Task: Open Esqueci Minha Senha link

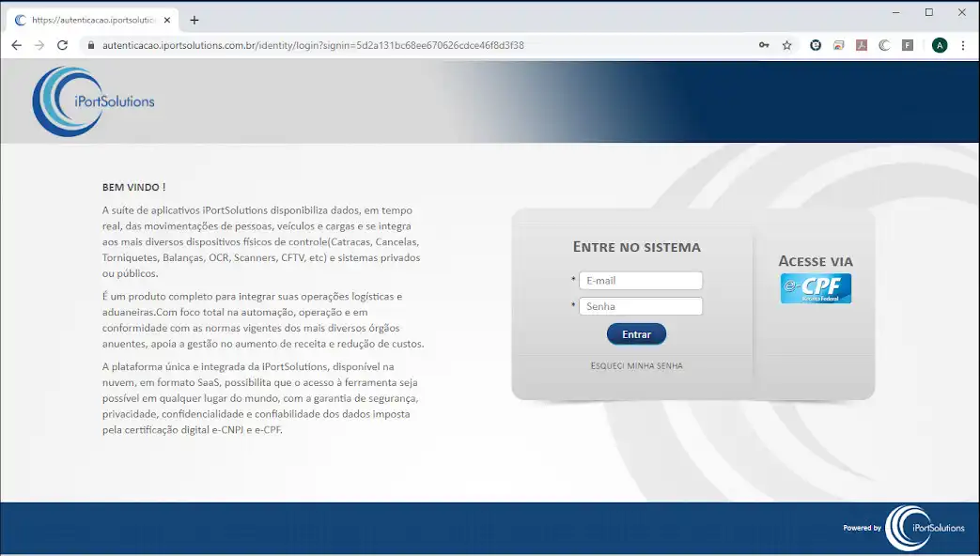Action: point(637,366)
